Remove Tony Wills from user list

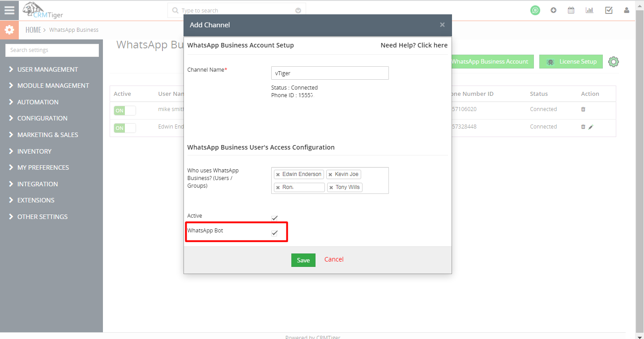pyautogui.click(x=331, y=188)
